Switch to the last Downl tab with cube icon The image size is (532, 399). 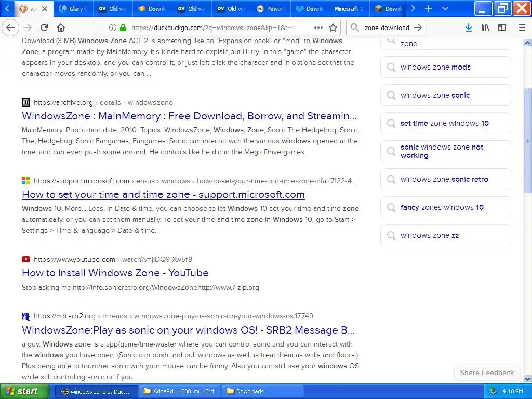389,9
